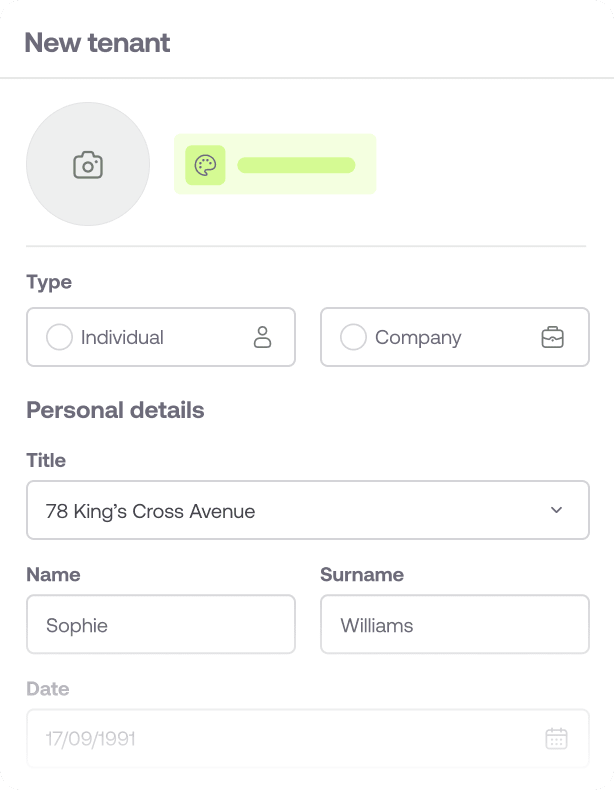Click the camera icon to upload photo
Screen dimensions: 614x790
(x=88, y=165)
